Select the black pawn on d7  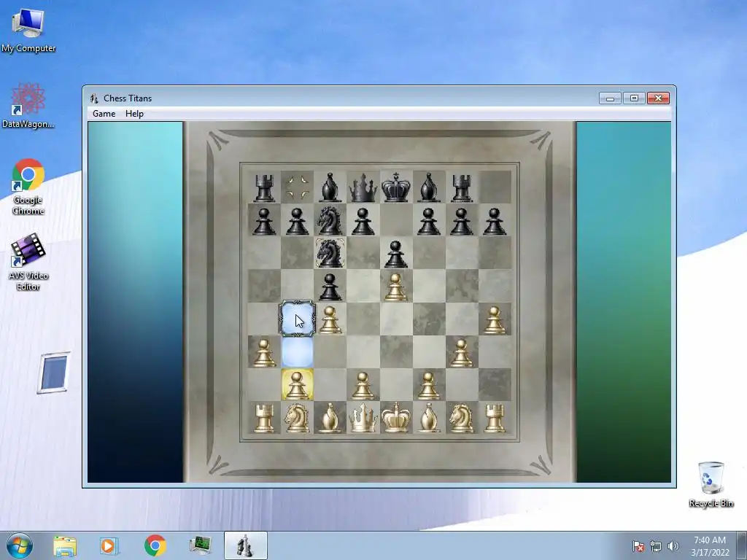click(x=363, y=222)
